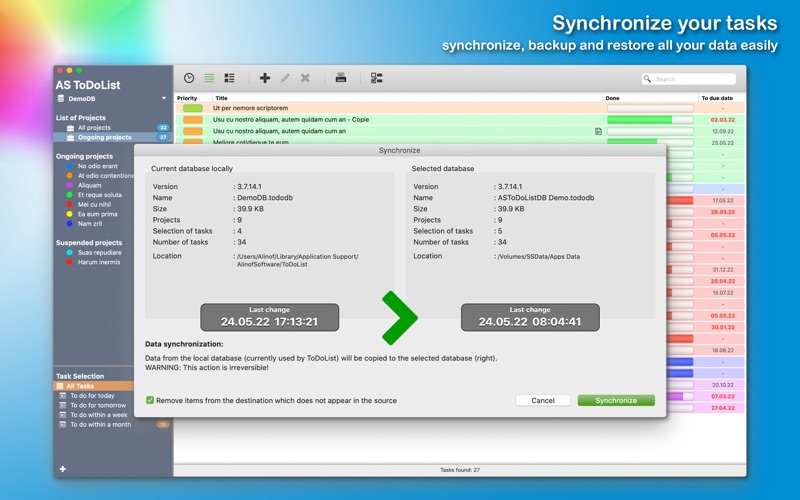Click location /Volumes/SSData/Apps Data
The image size is (800, 500).
[x=538, y=257]
